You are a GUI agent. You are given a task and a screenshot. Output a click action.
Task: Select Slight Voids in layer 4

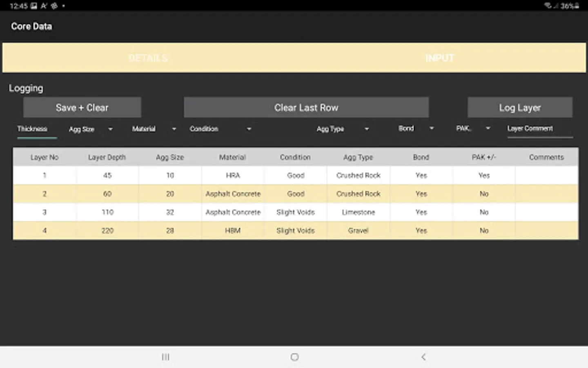[296, 231]
